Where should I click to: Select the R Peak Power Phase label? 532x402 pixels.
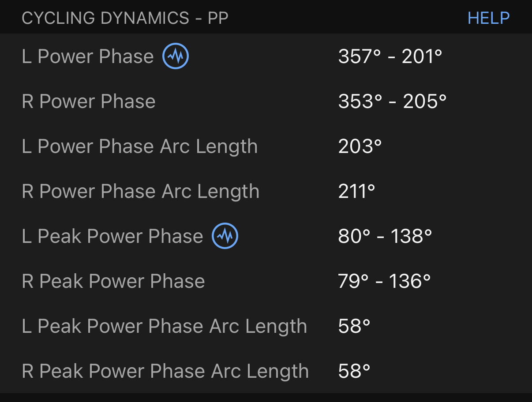click(113, 281)
